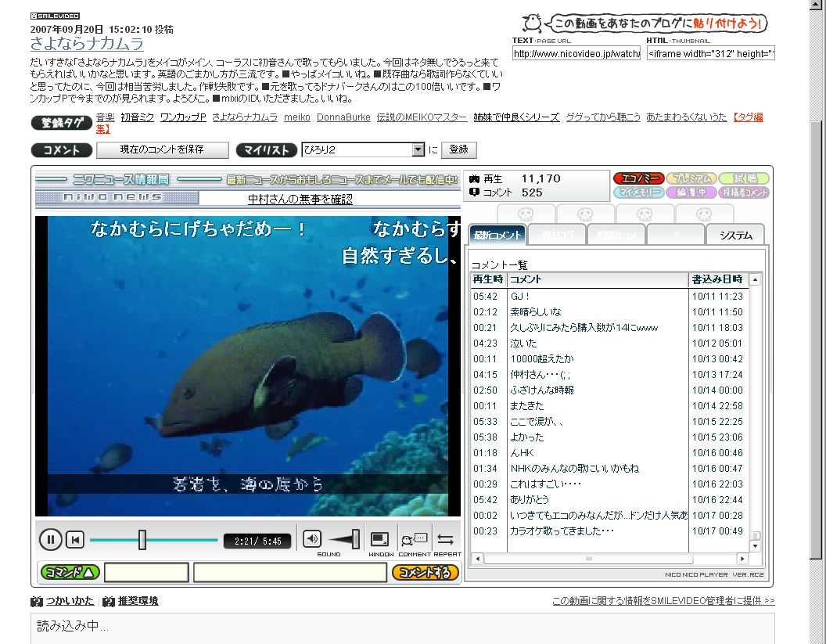Click the コメント column header

point(598,279)
